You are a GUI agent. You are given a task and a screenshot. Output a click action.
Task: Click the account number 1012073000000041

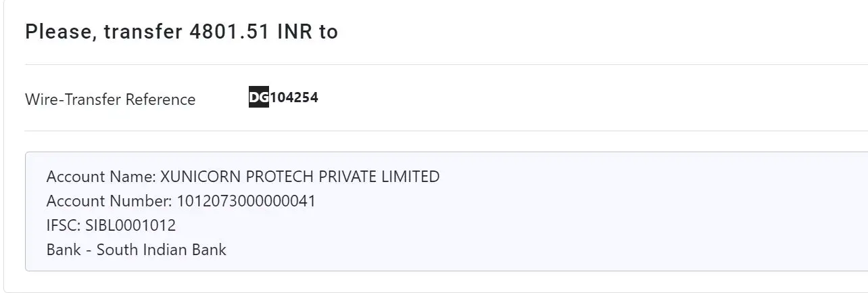click(x=247, y=201)
